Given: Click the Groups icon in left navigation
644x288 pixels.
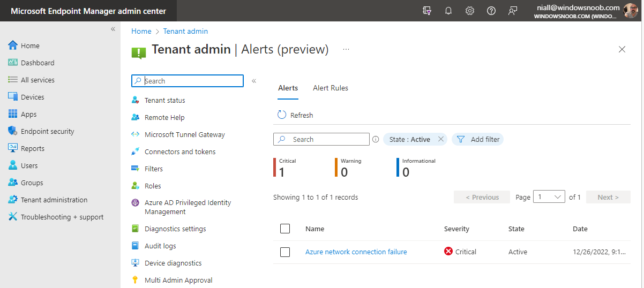Looking at the screenshot, I should click(x=13, y=183).
